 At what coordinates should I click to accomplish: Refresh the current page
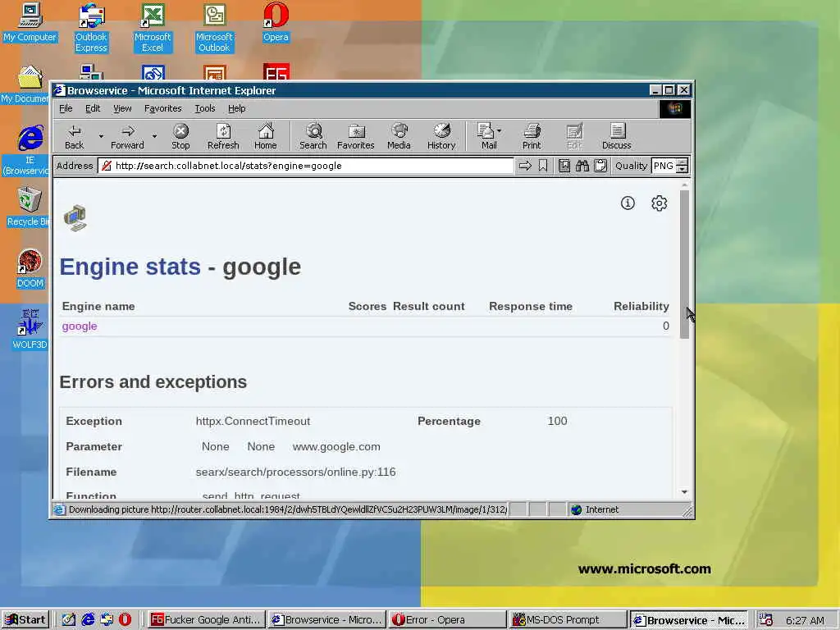point(223,137)
